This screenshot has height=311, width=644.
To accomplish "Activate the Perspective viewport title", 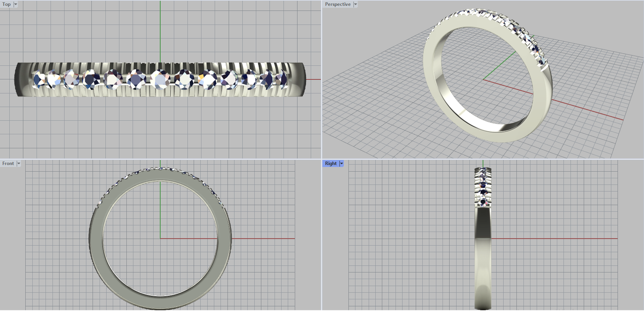I will point(338,4).
